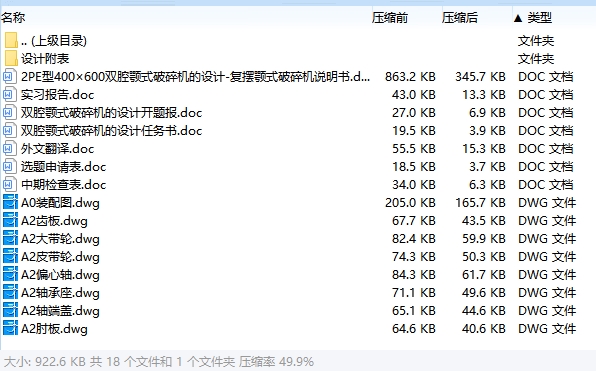The width and height of the screenshot is (596, 371).
Task: Click the DWG 文件 type of A2肘板.dwg
Action: point(547,328)
